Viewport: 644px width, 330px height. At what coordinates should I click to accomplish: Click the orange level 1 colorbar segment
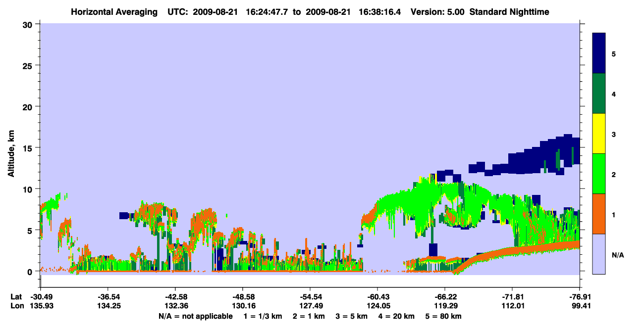599,214
